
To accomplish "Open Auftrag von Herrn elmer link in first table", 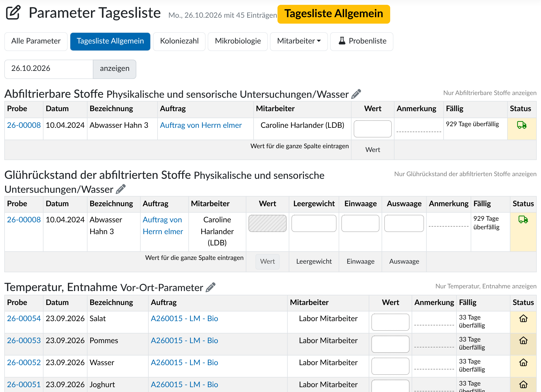I will coord(201,125).
